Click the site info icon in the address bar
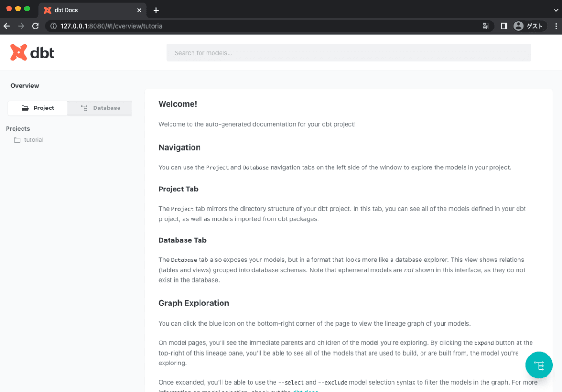 (53, 26)
